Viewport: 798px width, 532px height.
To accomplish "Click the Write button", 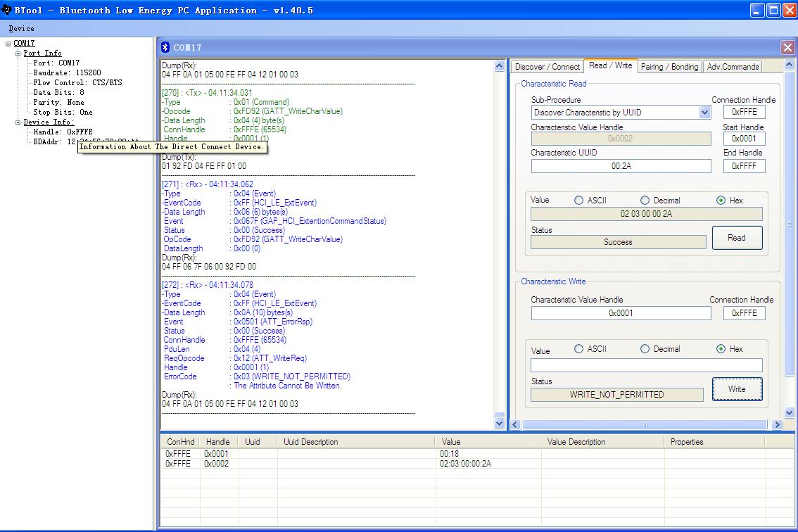I will (x=737, y=389).
